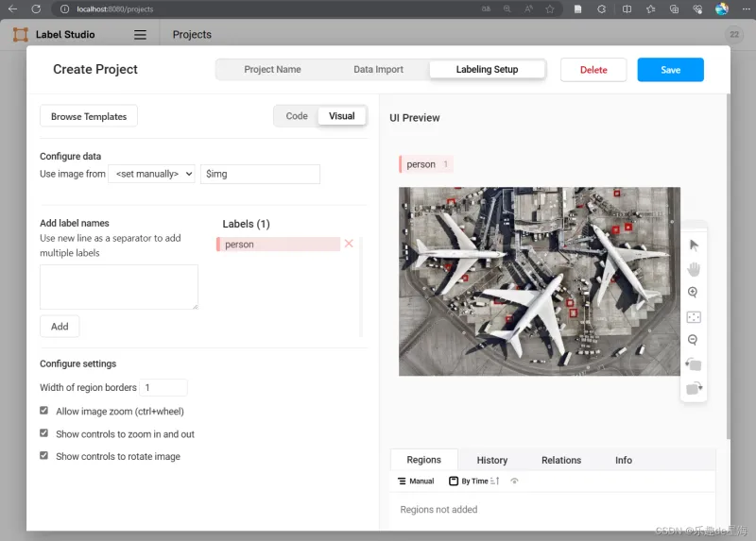
Task: Select the arrow pointer tool
Action: (x=694, y=245)
